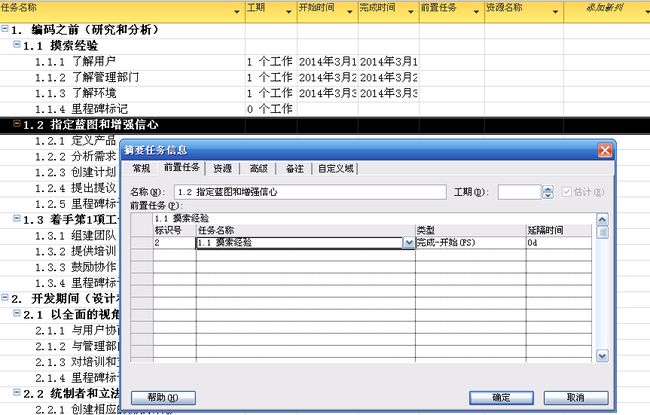
Task: Click the 延隔时间 column header in the dialog
Action: [559, 230]
